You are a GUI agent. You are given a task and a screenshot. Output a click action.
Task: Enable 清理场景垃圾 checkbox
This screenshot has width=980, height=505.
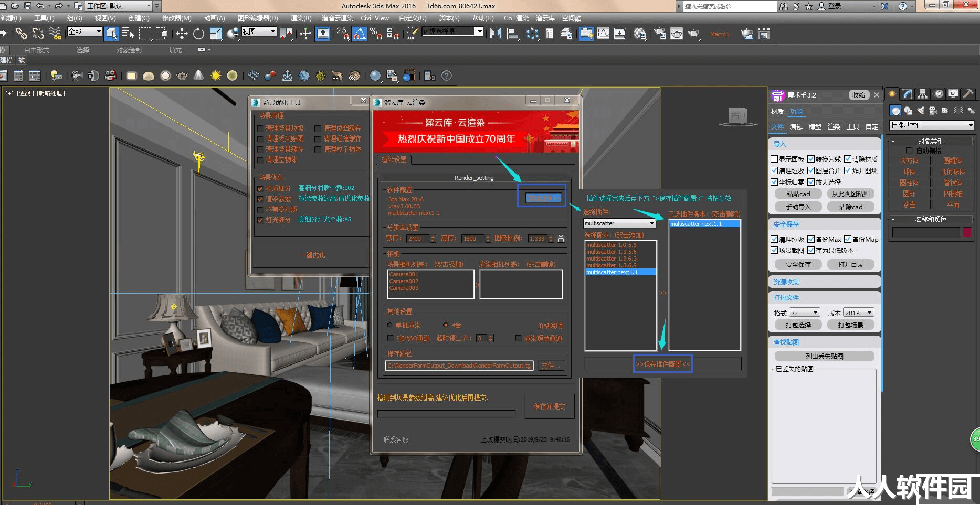click(x=260, y=128)
